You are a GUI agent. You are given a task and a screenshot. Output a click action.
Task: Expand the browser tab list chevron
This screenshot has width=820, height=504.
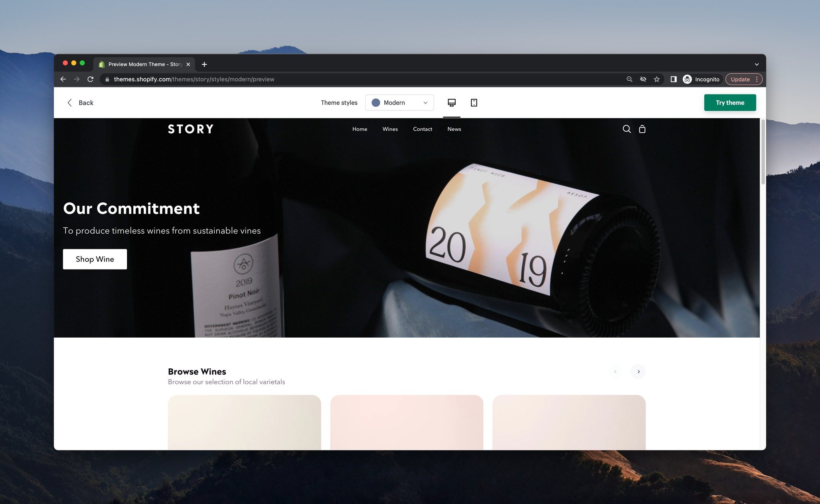(x=756, y=64)
